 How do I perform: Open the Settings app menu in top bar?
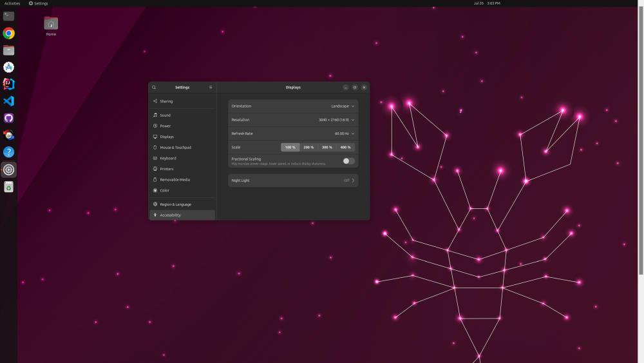[x=38, y=3]
